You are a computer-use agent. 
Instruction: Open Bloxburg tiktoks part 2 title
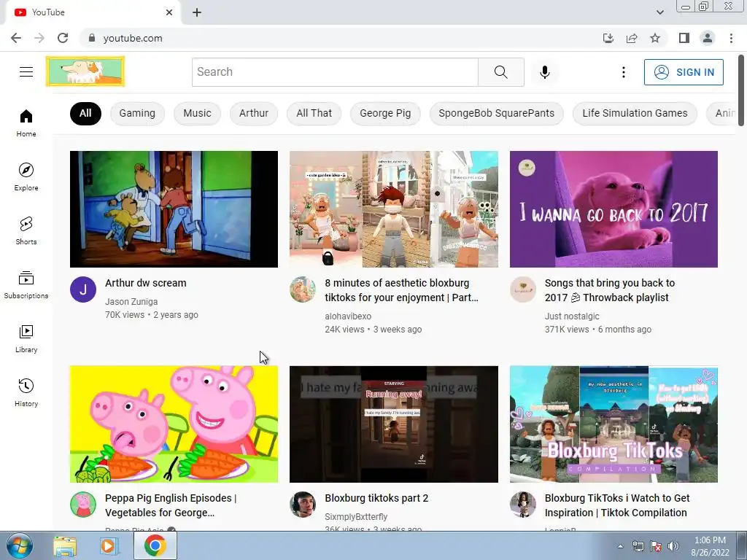[x=376, y=498]
